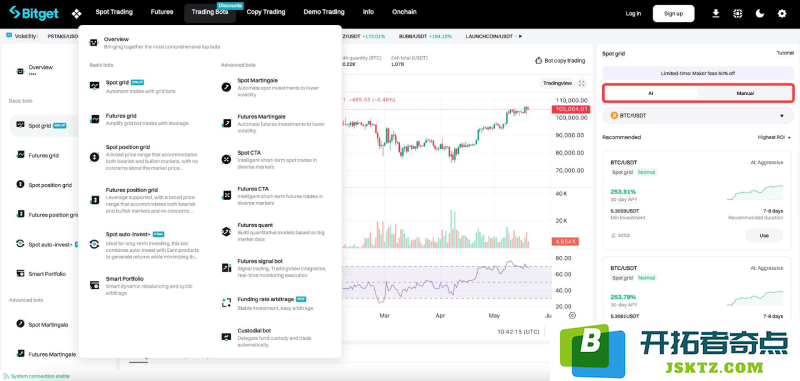The image size is (800, 381).
Task: Open the Copy Trading menu
Action: 266,12
